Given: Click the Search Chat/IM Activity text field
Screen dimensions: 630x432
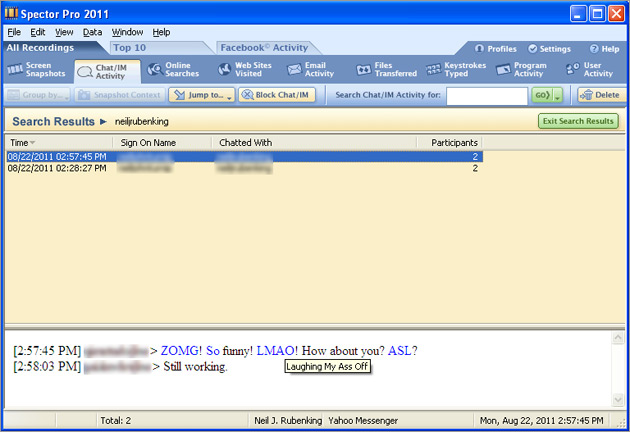Looking at the screenshot, I should 487,96.
